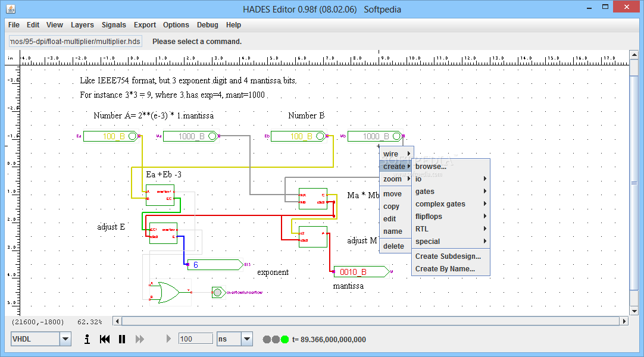The width and height of the screenshot is (644, 357).
Task: Click the simulation info icon
Action: (x=87, y=339)
